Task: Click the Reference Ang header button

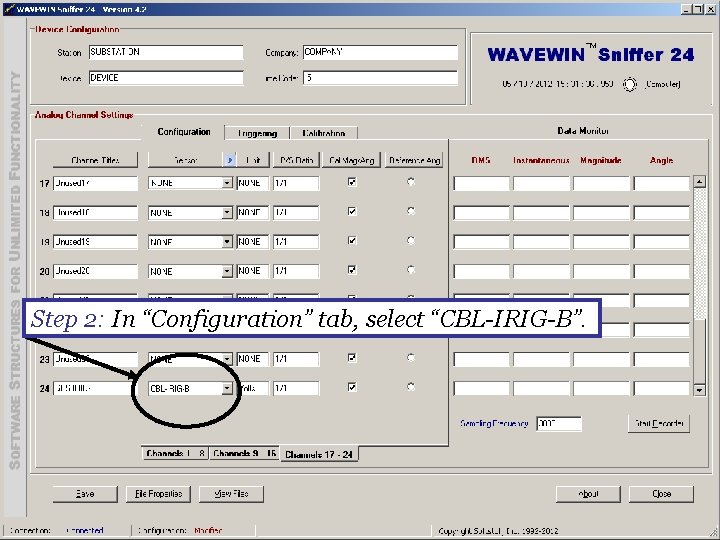Action: pos(414,160)
